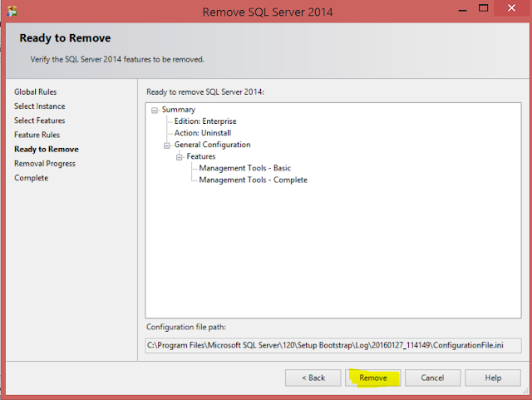Select Management Tools - Complete item
Image resolution: width=532 pixels, height=400 pixels.
pos(253,180)
